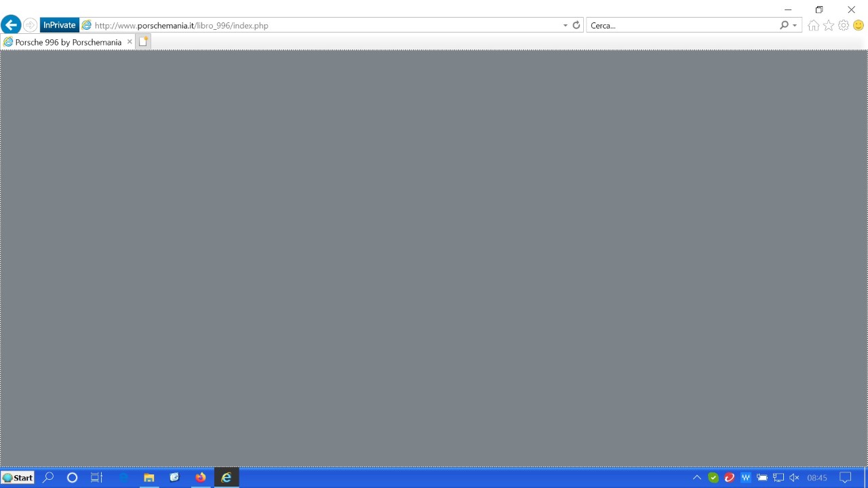Open the pinned app next to File Explorer
868x488 pixels.
pos(174,478)
